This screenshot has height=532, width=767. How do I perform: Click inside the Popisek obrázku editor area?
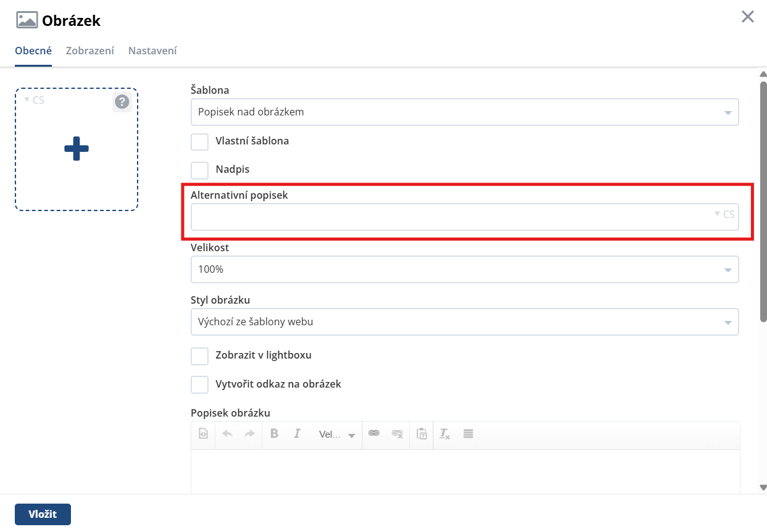tap(465, 472)
